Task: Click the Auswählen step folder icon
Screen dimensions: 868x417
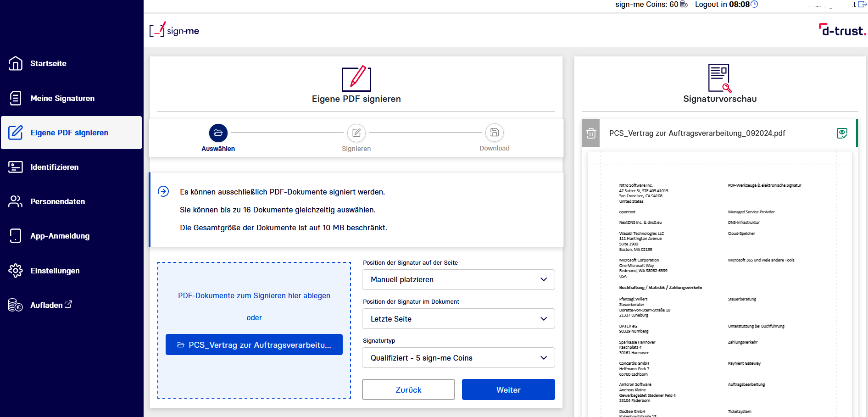Action: (x=218, y=133)
